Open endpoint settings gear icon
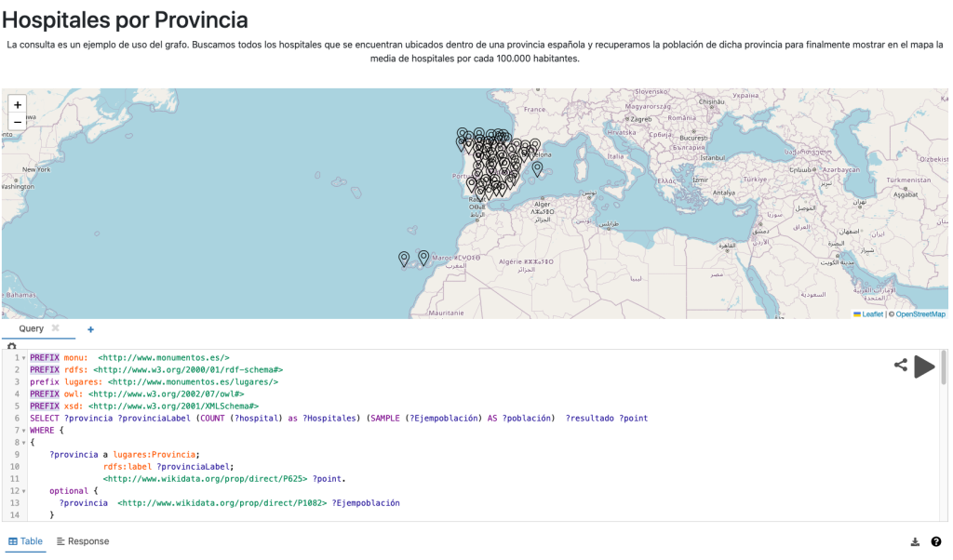This screenshot has height=560, width=953. 11,346
